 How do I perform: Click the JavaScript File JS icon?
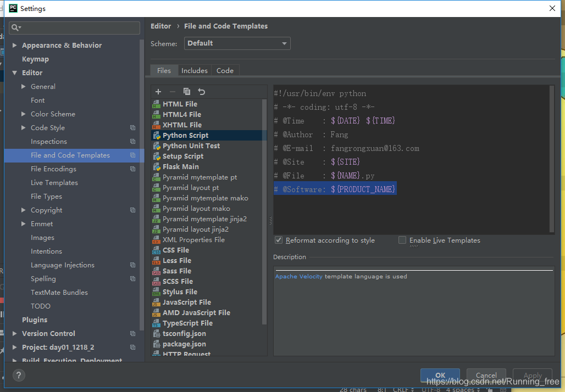pyautogui.click(x=157, y=303)
